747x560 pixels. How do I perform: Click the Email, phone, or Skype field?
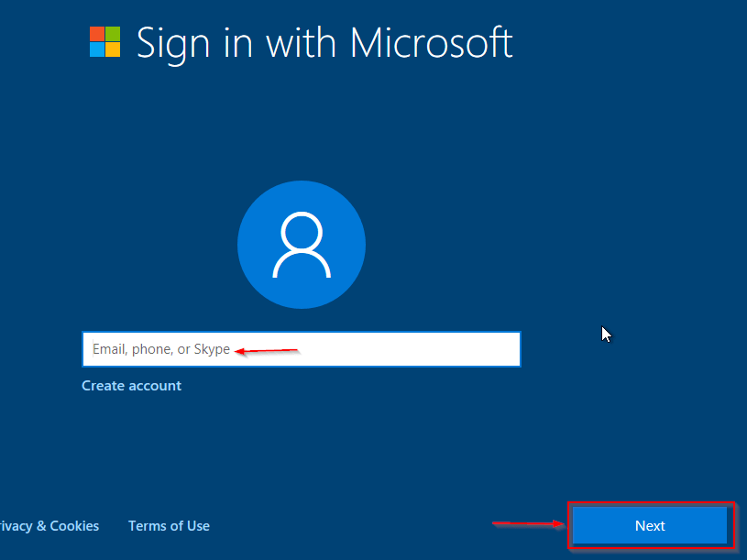click(301, 349)
